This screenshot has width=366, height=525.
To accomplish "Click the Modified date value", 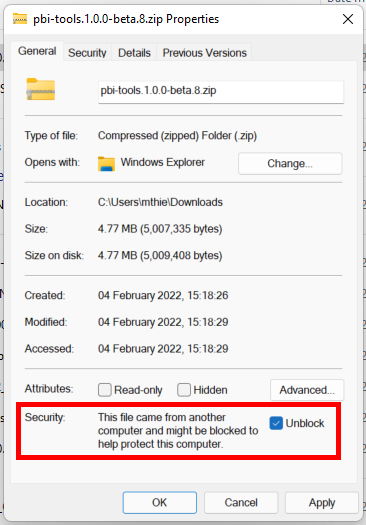I will pyautogui.click(x=163, y=322).
